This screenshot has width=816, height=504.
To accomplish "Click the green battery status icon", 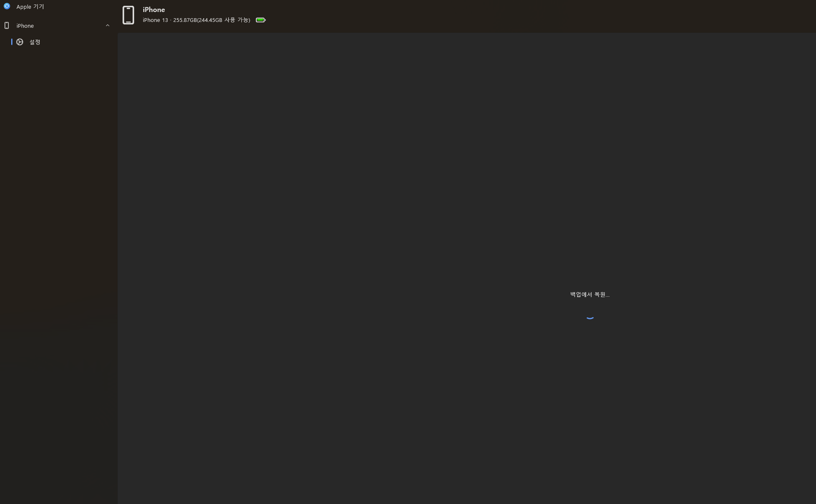I will pos(260,20).
